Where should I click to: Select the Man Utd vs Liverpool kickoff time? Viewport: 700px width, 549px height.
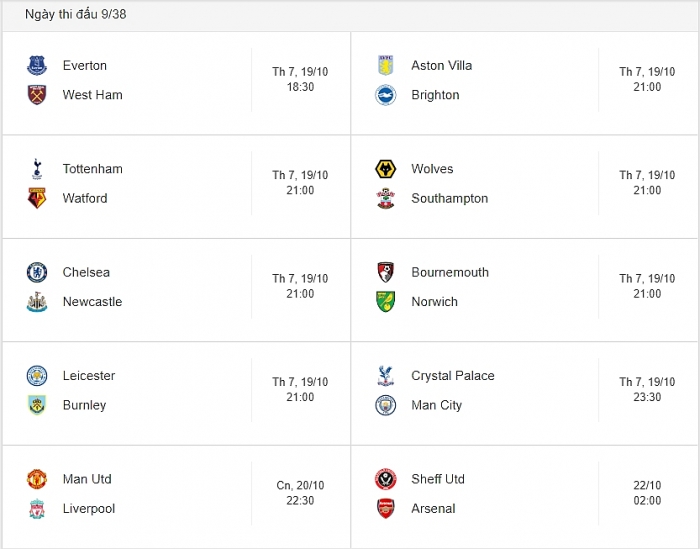(300, 493)
